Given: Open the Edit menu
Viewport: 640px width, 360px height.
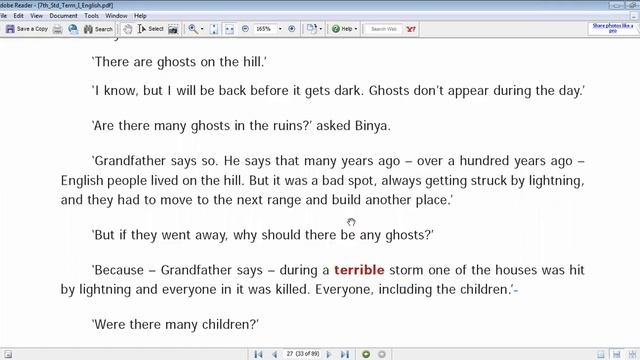Looking at the screenshot, I should (18, 16).
